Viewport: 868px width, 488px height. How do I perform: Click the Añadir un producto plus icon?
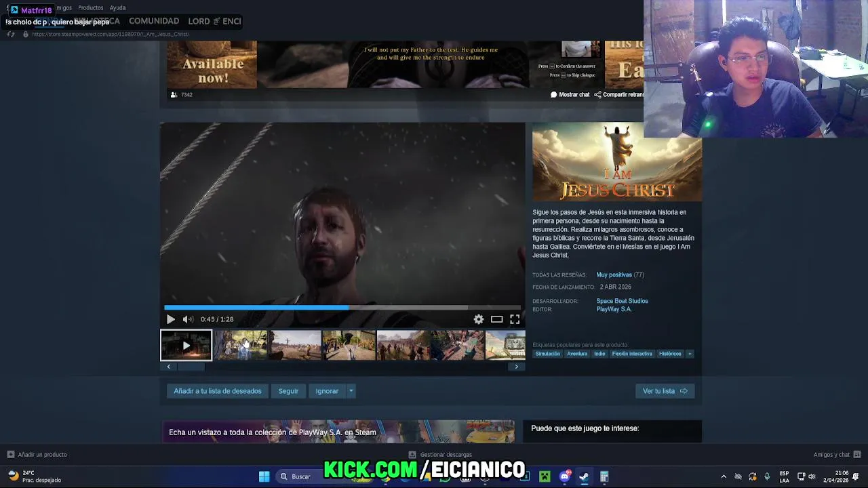click(x=10, y=455)
